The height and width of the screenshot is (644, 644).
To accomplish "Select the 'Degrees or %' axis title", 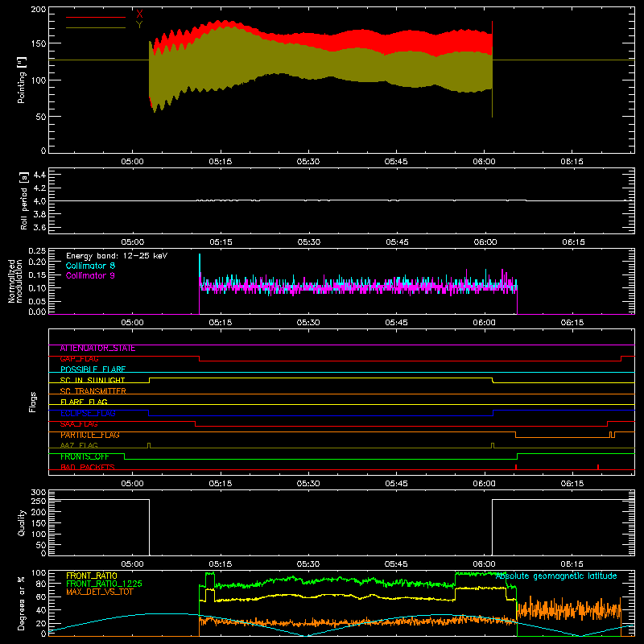I will click(x=22, y=603).
